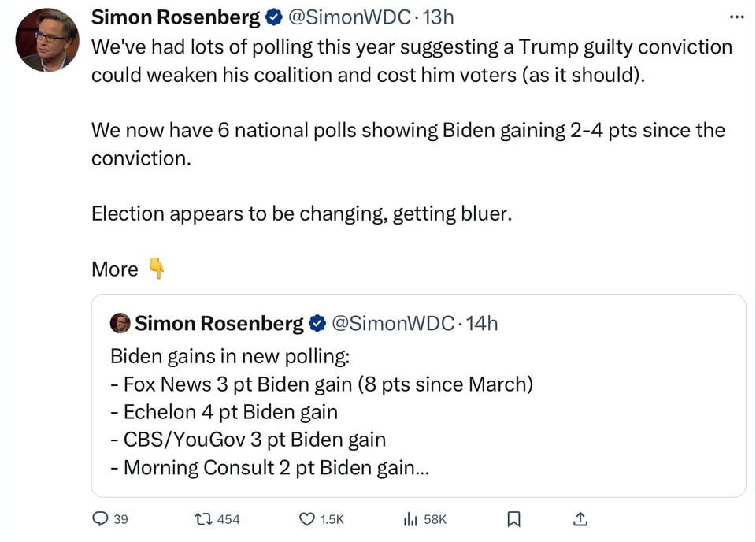Like the tweet with heart icon
This screenshot has width=756, height=542.
click(x=307, y=518)
